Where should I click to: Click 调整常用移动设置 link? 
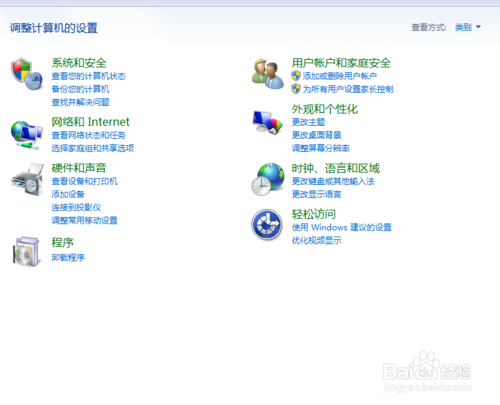[85, 220]
